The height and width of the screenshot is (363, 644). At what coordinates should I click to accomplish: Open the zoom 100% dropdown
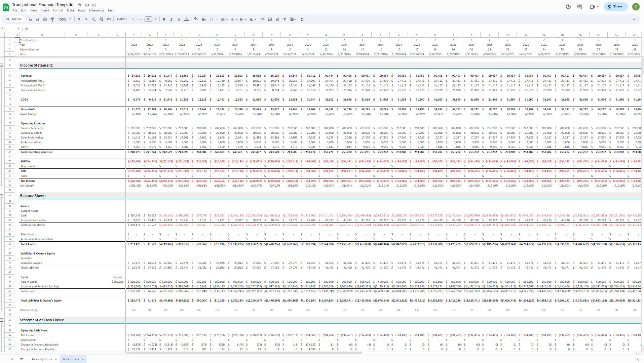(x=65, y=19)
